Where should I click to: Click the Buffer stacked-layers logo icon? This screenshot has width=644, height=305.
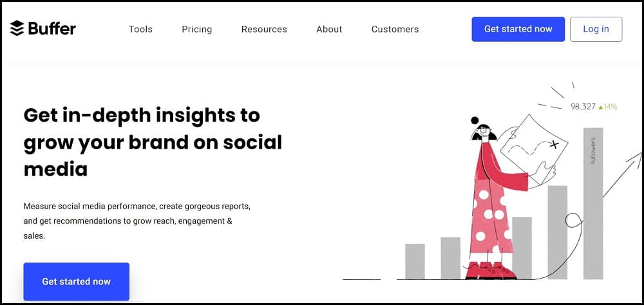coord(17,28)
